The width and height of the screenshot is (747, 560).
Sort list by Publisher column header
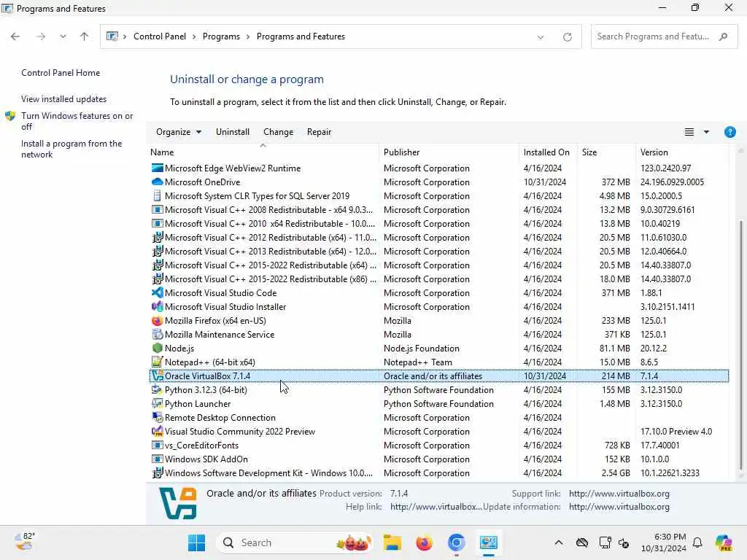(x=449, y=152)
